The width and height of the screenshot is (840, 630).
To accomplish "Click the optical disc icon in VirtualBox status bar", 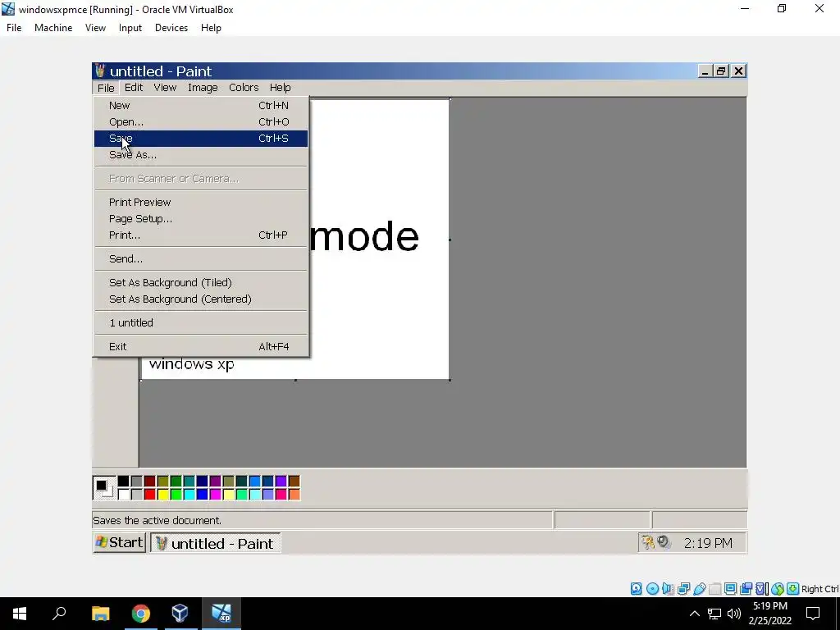I will [x=652, y=589].
